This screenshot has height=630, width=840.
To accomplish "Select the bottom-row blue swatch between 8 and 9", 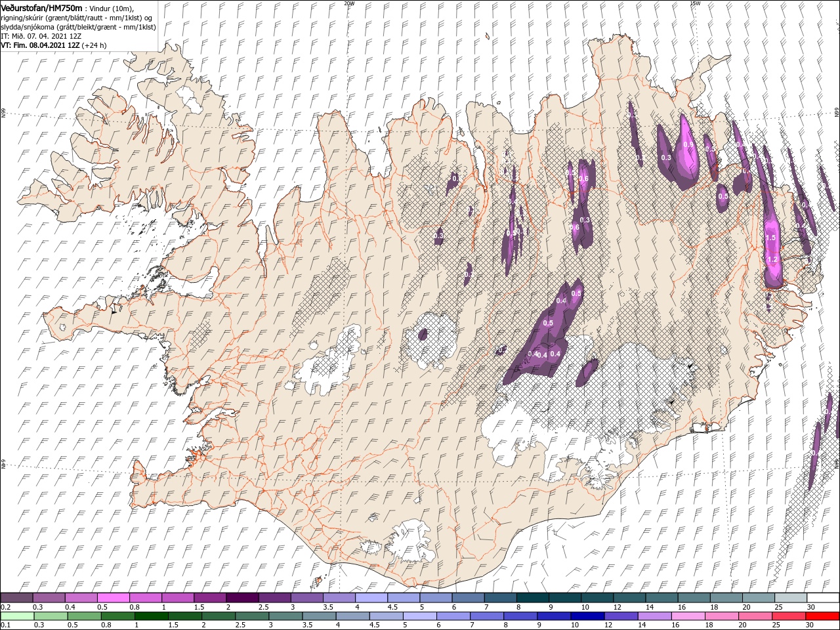I will pos(520,616).
